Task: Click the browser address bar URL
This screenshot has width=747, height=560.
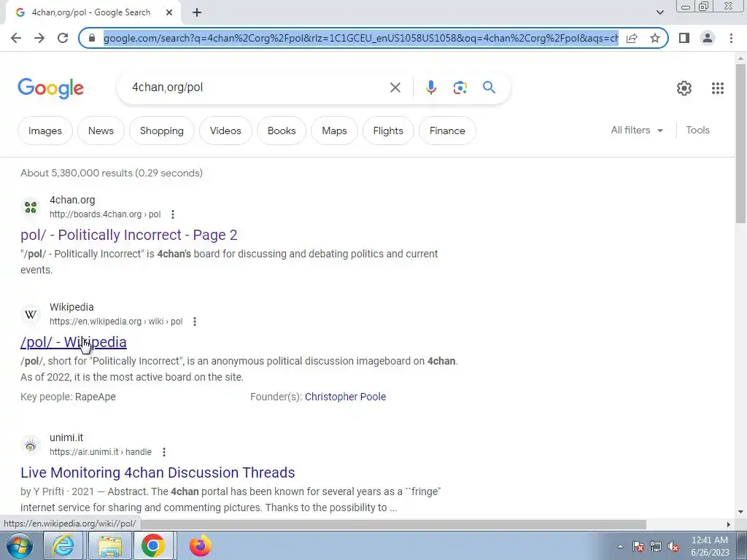Action: pos(360,38)
